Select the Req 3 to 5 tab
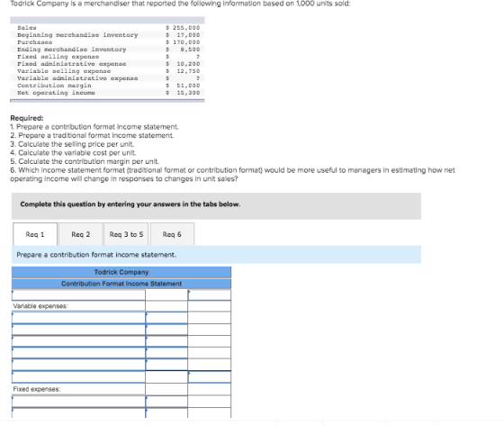The width and height of the screenshot is (504, 426). click(x=126, y=234)
